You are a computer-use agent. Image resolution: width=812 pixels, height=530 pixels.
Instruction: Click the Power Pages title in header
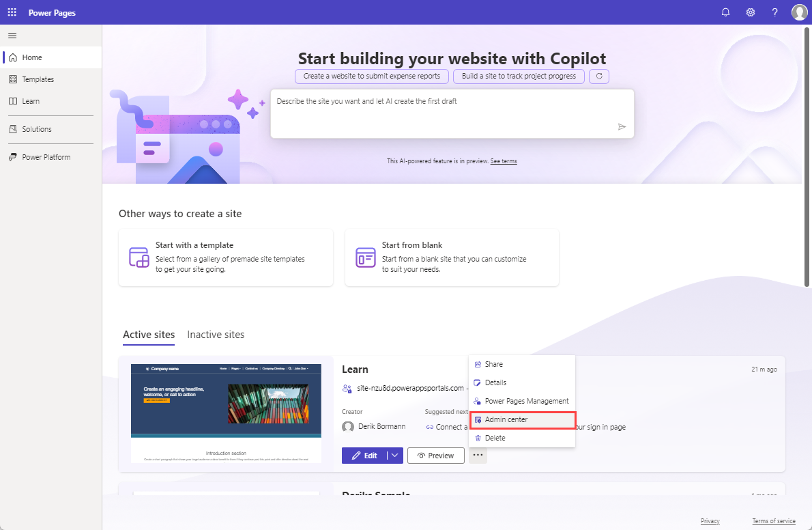point(52,12)
